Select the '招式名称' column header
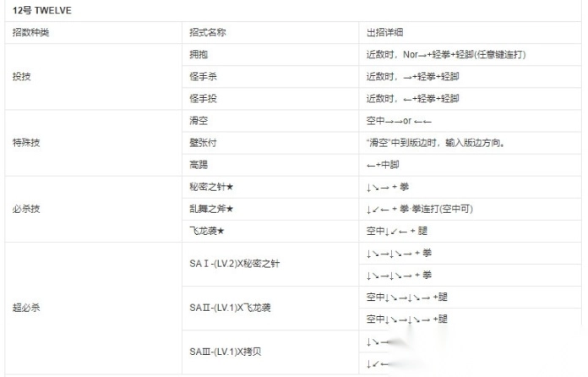588x377 pixels. pos(208,32)
